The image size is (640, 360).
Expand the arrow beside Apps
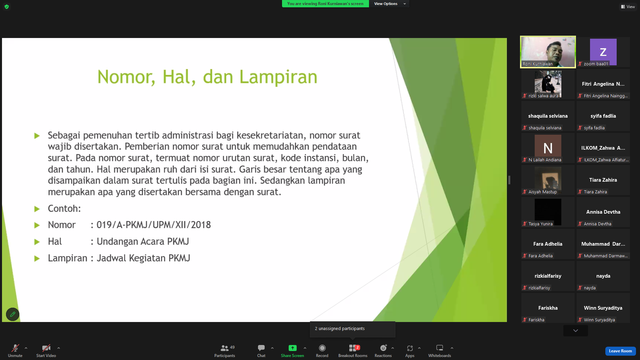[419, 348]
